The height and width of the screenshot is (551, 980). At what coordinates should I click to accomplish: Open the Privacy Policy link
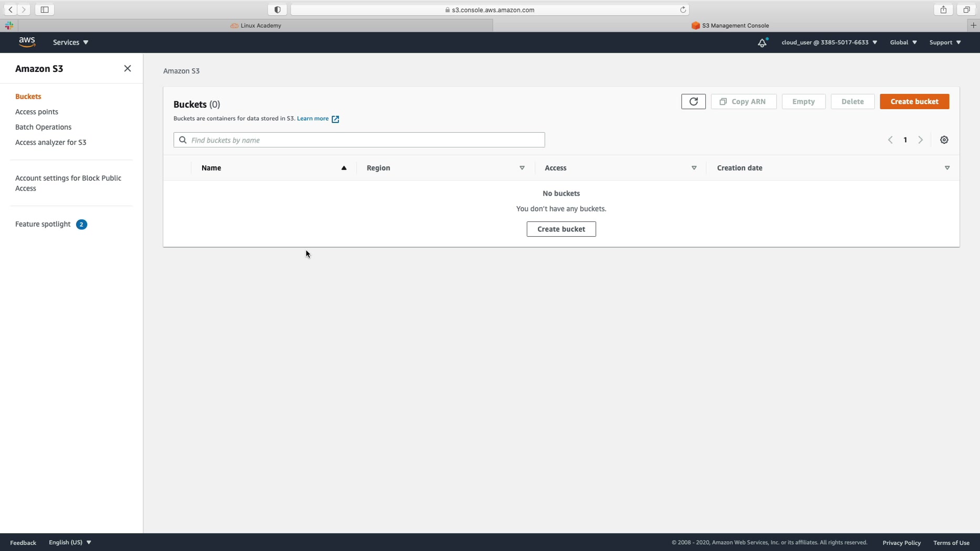click(901, 543)
